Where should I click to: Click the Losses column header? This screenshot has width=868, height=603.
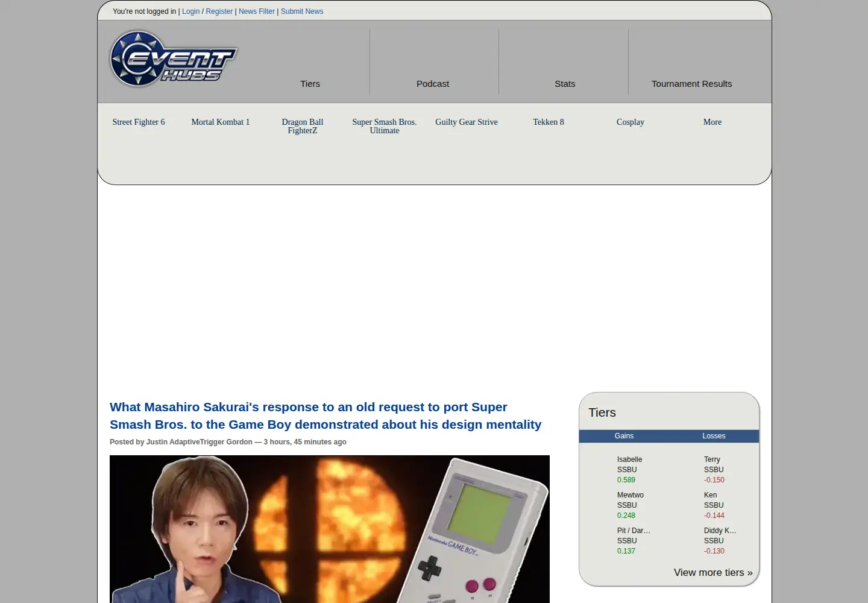coord(714,436)
